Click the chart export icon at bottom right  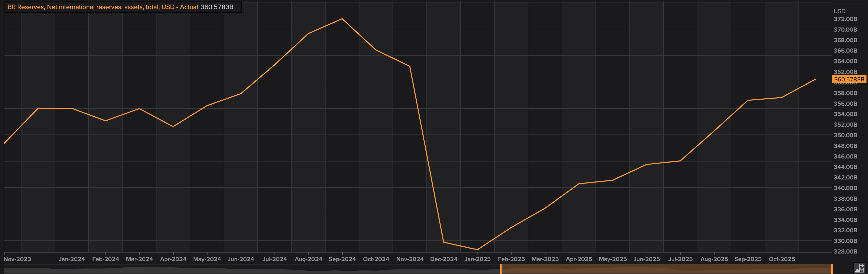coord(860,268)
